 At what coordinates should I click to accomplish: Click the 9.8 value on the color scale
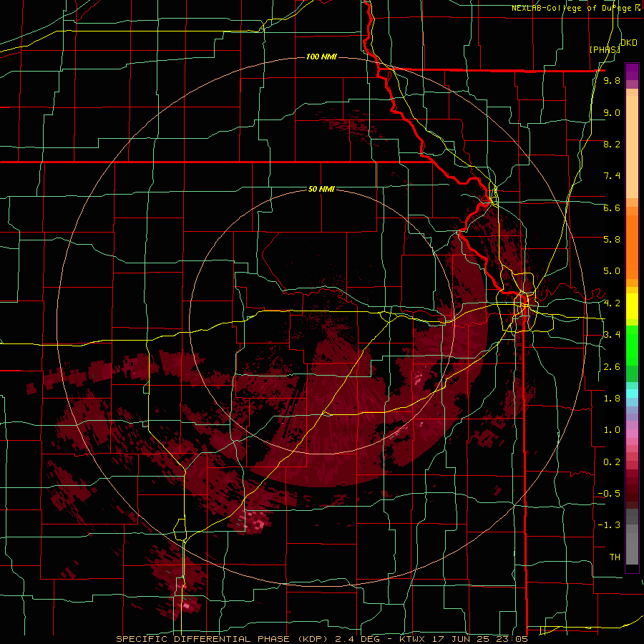pos(612,81)
